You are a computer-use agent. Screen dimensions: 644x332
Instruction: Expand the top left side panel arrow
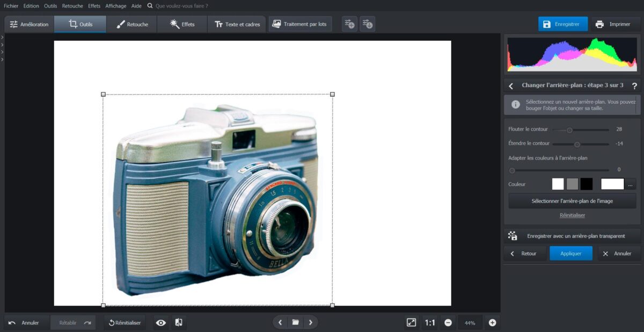point(2,37)
